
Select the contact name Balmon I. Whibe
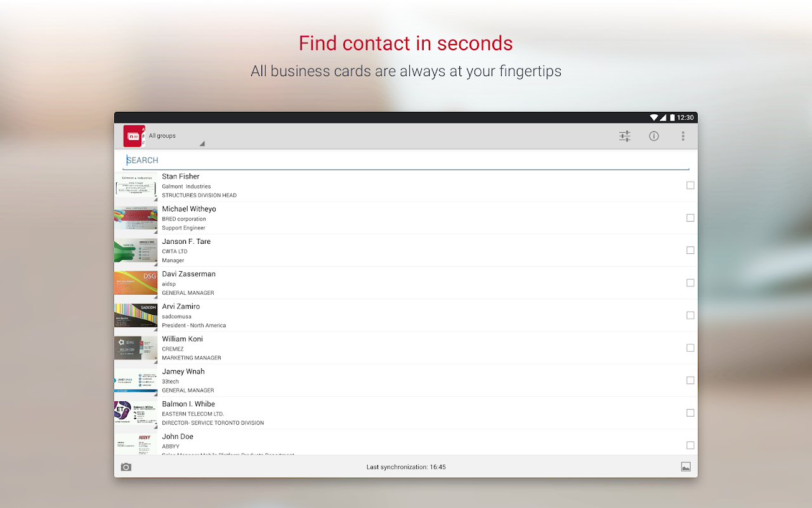point(188,404)
